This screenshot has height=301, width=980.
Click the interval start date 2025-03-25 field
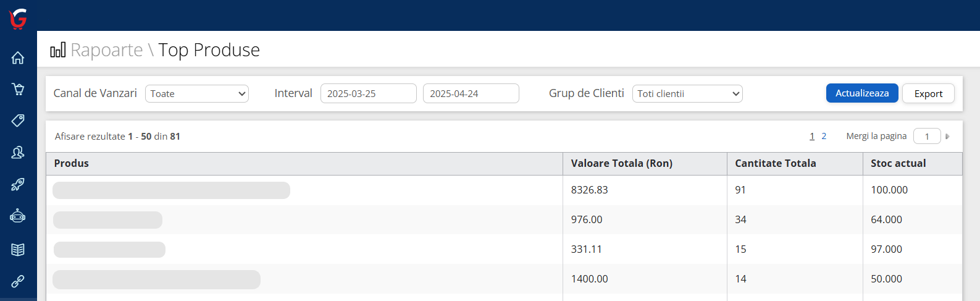tap(368, 94)
